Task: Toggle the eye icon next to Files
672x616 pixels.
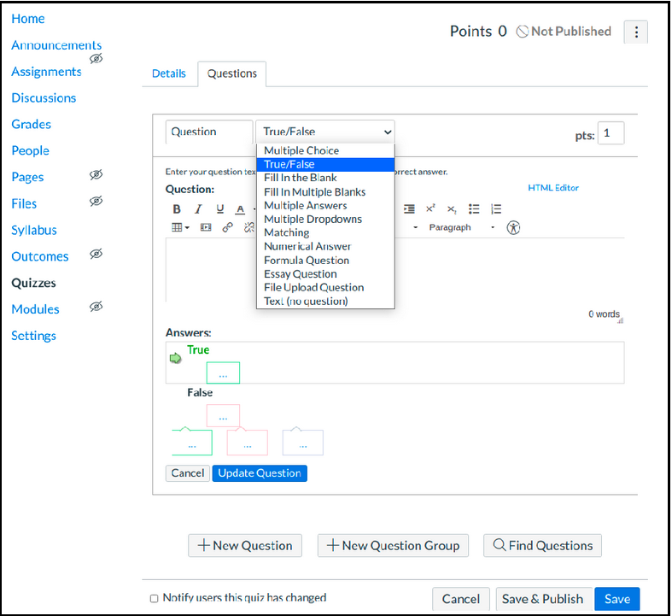Action: [96, 202]
